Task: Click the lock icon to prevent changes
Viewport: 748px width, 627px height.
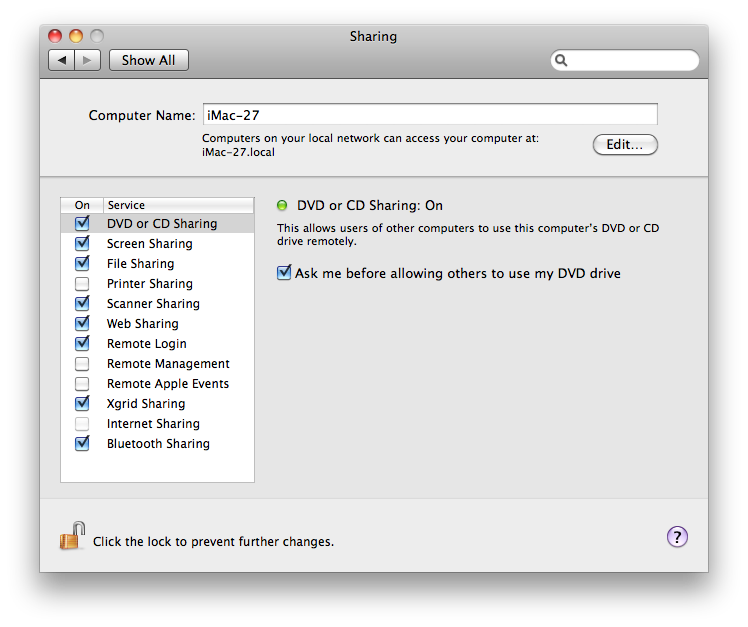Action: click(72, 537)
